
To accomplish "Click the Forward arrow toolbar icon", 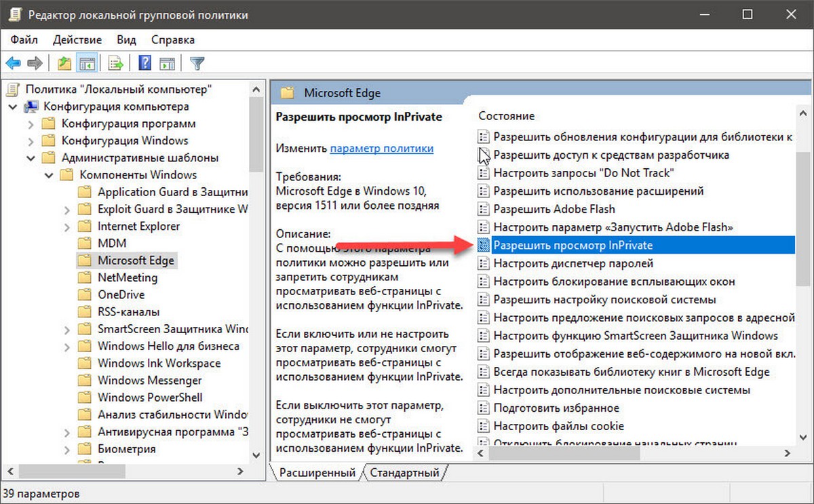I will click(35, 64).
